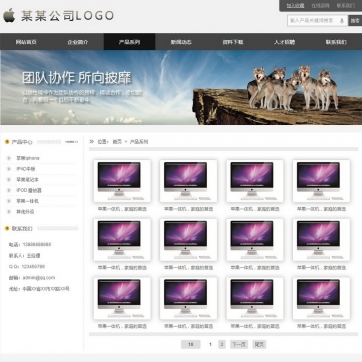Click the first-page pagination button
Viewport: 362px width, 362px height.
coord(191,344)
